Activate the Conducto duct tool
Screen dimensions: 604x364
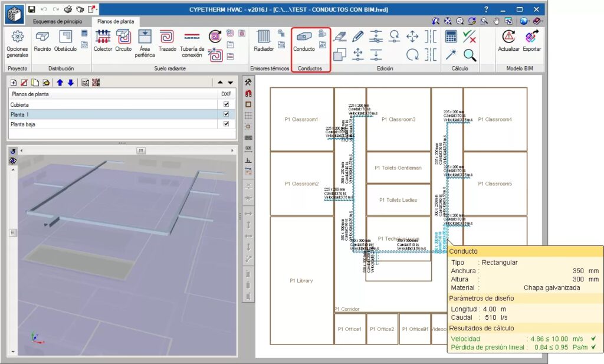pos(304,41)
